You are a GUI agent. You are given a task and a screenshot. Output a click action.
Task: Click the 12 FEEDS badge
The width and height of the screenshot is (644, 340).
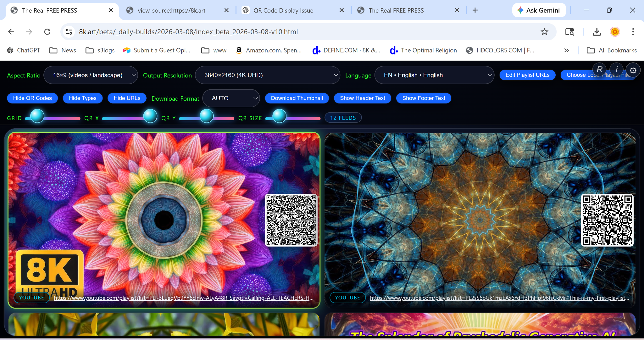(x=343, y=118)
